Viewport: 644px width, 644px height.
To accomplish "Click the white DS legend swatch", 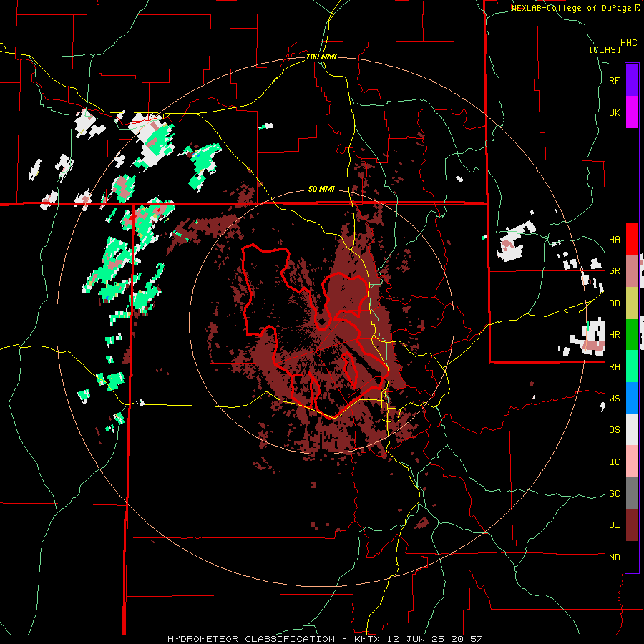I will [x=632, y=429].
